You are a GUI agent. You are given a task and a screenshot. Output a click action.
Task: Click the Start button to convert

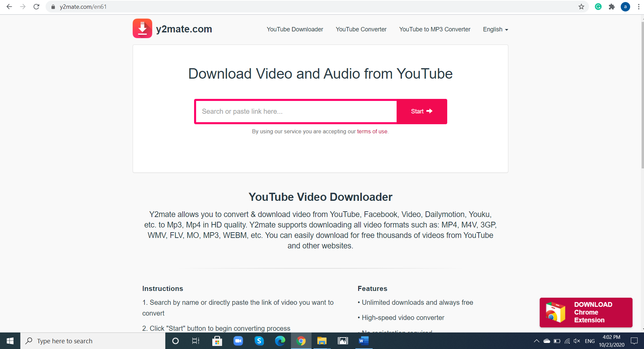coord(422,111)
